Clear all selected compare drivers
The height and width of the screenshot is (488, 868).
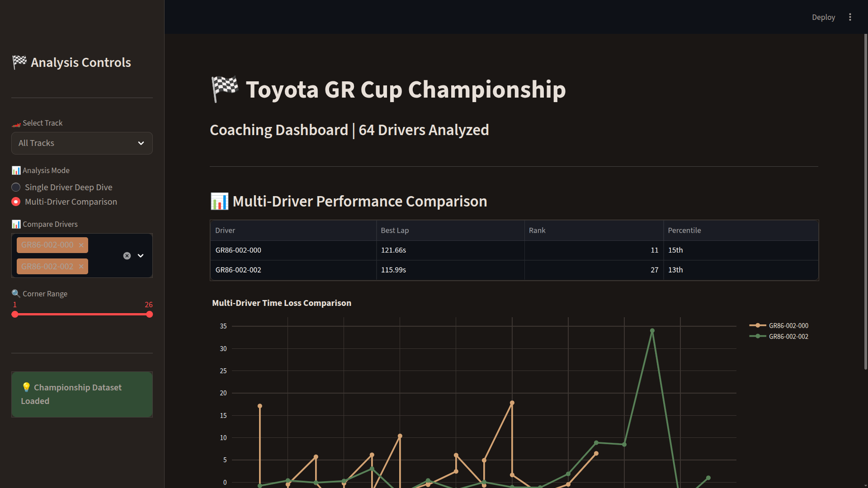127,256
